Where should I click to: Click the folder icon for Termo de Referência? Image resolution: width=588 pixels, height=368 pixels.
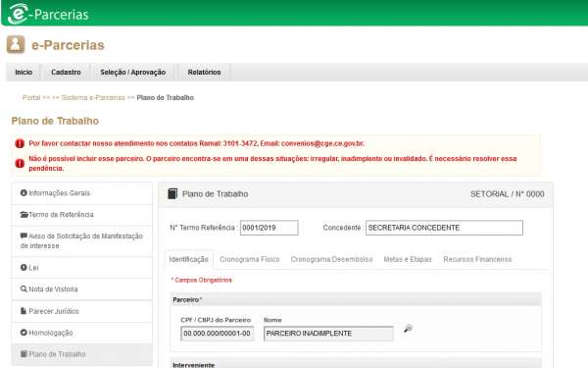click(24, 214)
